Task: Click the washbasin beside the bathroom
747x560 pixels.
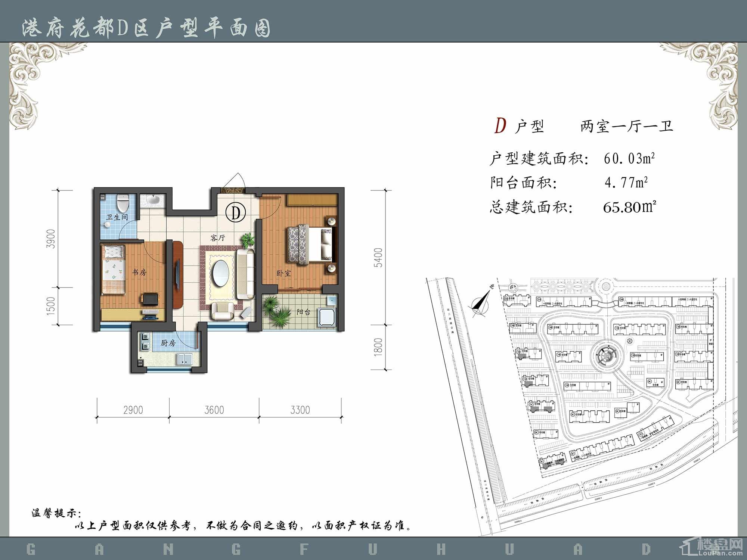Action: pos(154,200)
